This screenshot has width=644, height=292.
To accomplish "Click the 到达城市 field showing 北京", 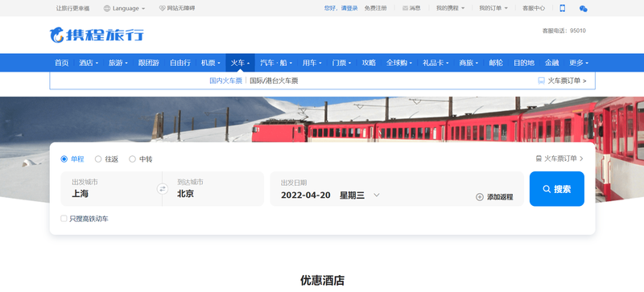I will point(213,189).
